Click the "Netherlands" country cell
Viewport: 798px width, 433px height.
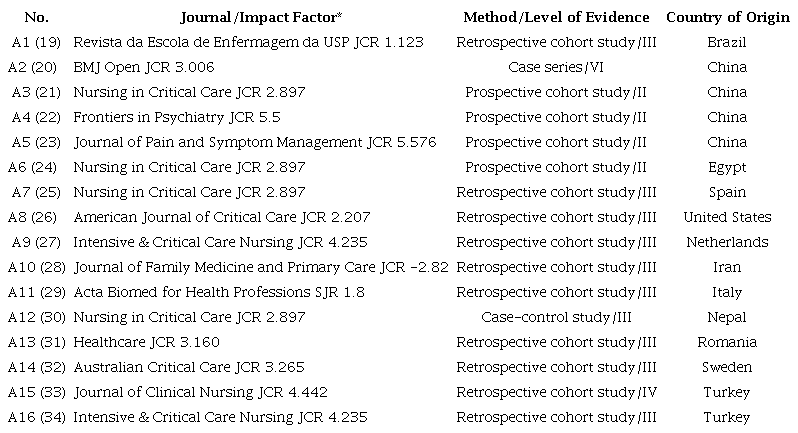click(727, 242)
